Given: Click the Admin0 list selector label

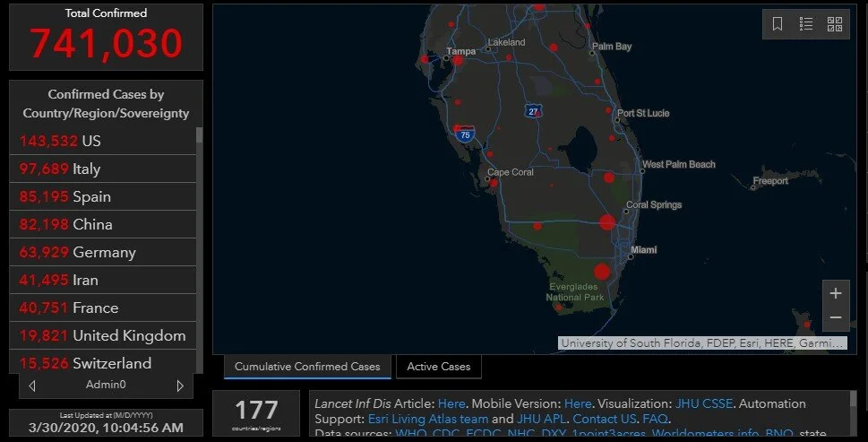Looking at the screenshot, I should pyautogui.click(x=106, y=385).
